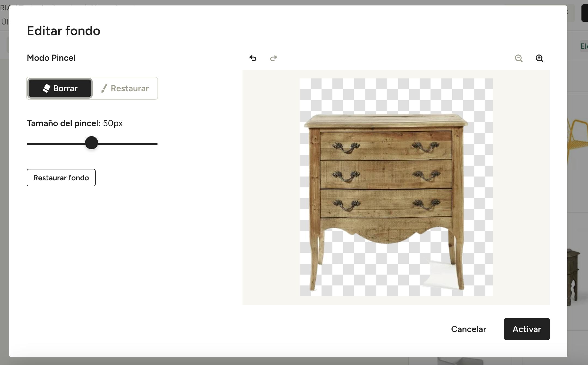Click the right end of brush size track
The width and height of the screenshot is (588, 365).
pyautogui.click(x=156, y=144)
